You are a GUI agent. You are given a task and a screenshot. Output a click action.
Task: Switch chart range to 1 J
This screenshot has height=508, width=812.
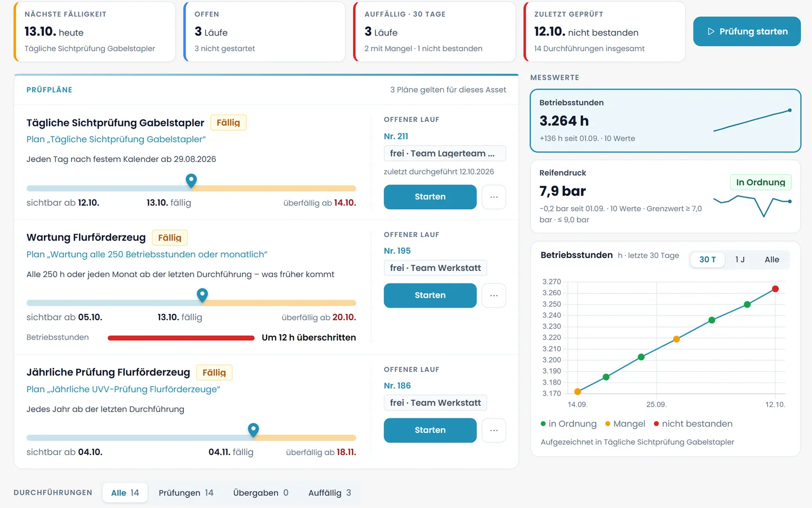740,260
